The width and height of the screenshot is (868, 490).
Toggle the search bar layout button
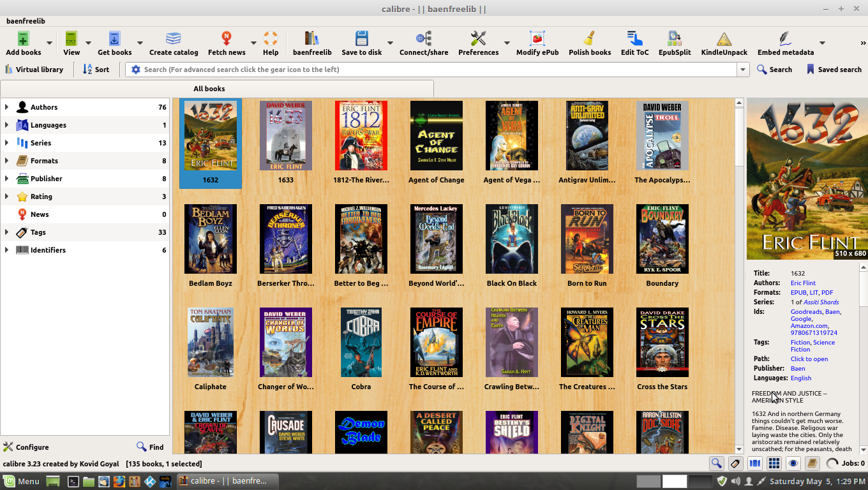(x=717, y=464)
